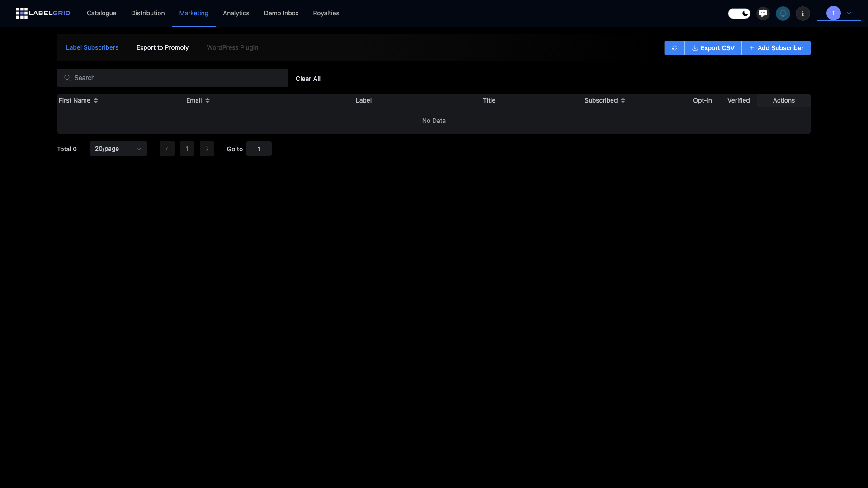Open the 20/page dropdown
This screenshot has width=868, height=488.
tap(118, 149)
